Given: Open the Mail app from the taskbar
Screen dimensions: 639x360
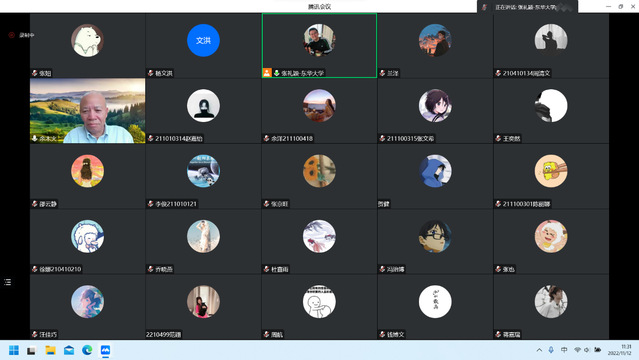Looking at the screenshot, I should coord(69,350).
